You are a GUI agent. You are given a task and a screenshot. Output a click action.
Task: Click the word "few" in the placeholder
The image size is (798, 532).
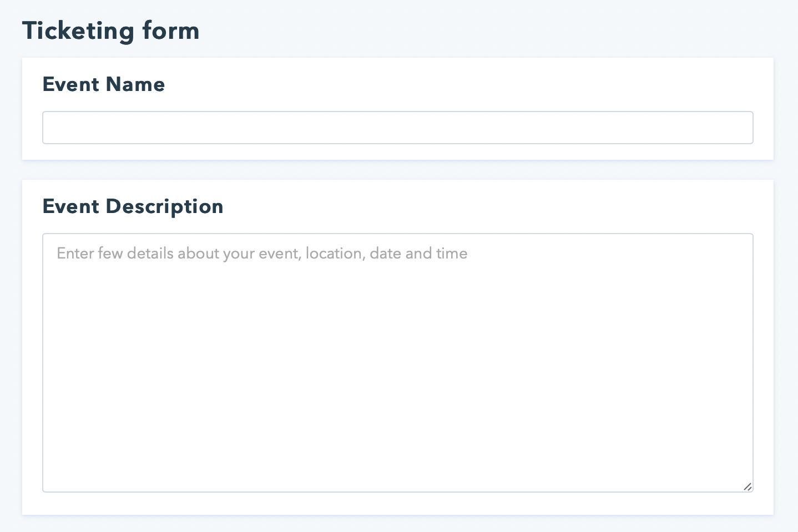110,254
